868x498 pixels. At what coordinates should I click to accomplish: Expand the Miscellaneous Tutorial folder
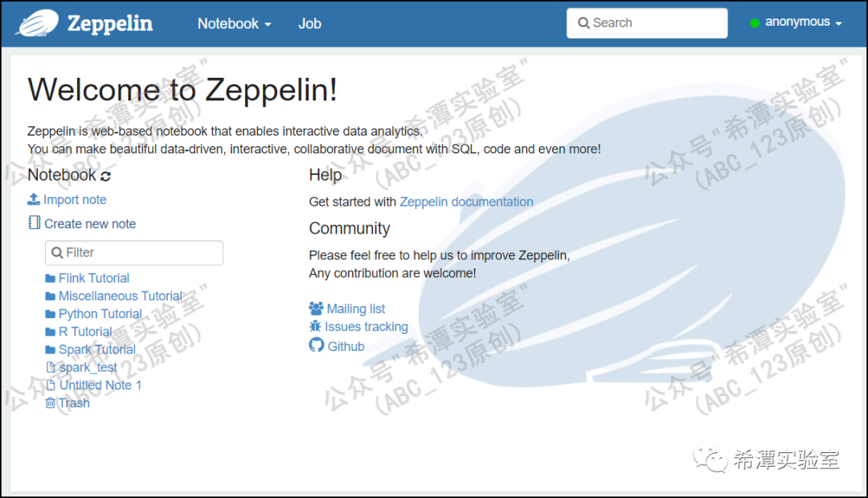pos(120,296)
